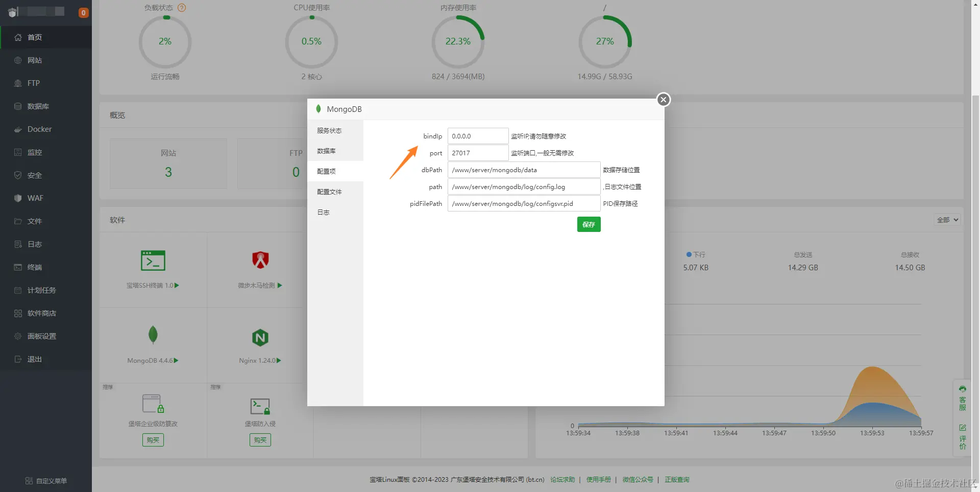Click the 堡塔防入侵 icon
The height and width of the screenshot is (492, 980).
click(260, 406)
